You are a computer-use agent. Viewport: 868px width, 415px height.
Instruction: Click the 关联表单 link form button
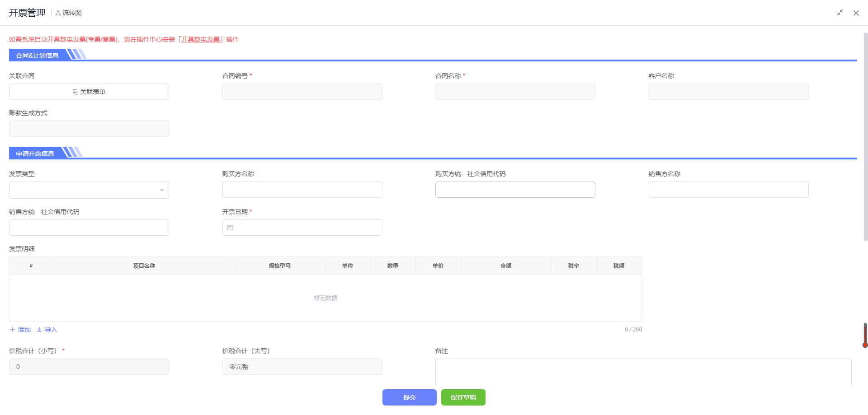tap(89, 92)
